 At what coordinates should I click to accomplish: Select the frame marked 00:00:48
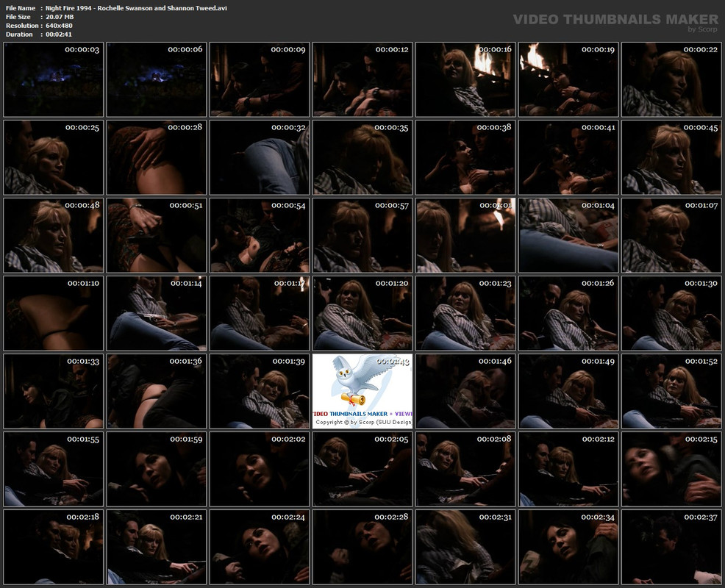(x=53, y=235)
